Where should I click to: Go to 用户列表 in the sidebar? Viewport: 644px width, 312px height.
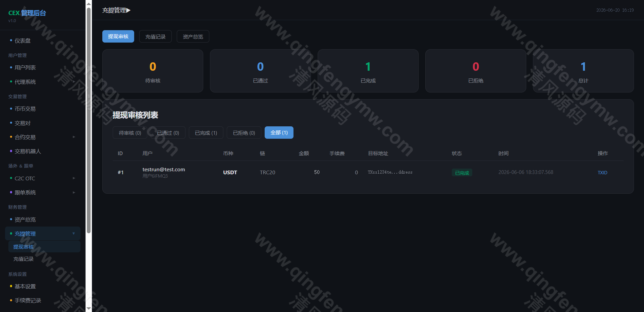click(43, 67)
